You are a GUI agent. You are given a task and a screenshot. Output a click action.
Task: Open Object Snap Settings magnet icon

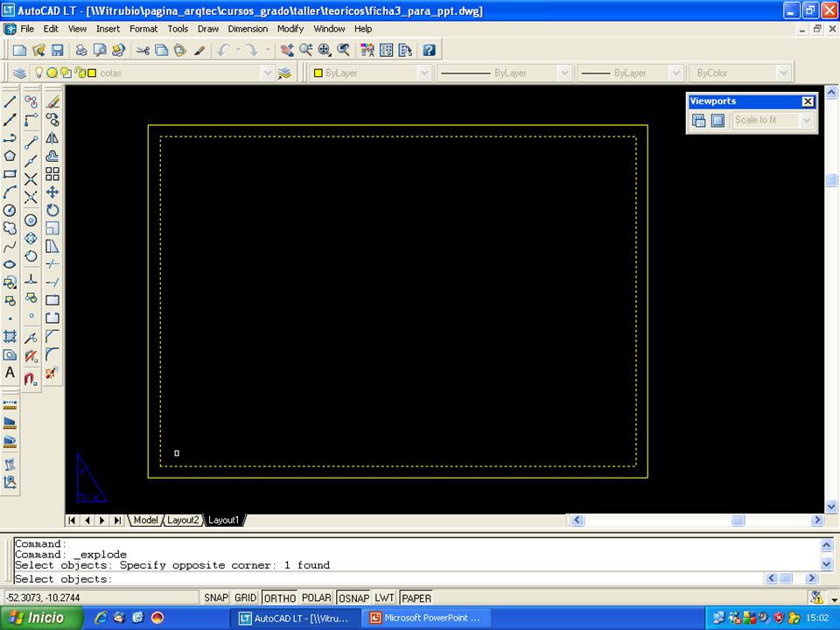tap(31, 379)
